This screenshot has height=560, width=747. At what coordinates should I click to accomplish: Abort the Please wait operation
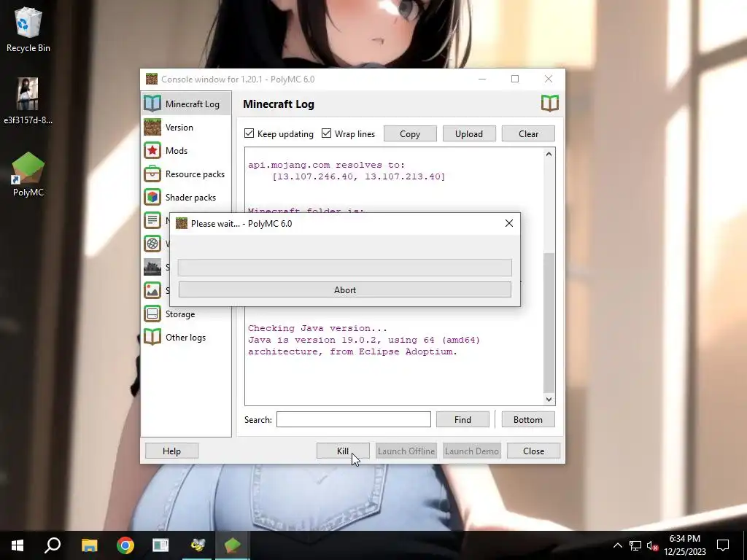click(345, 289)
